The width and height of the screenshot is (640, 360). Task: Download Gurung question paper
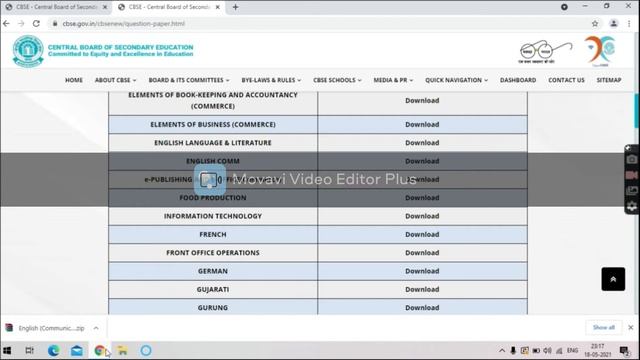pyautogui.click(x=422, y=308)
